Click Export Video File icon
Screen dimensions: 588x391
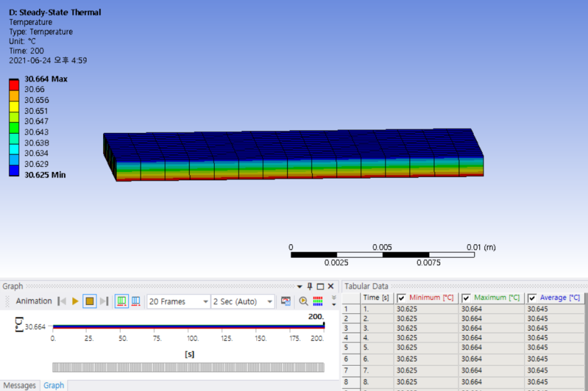(x=286, y=301)
